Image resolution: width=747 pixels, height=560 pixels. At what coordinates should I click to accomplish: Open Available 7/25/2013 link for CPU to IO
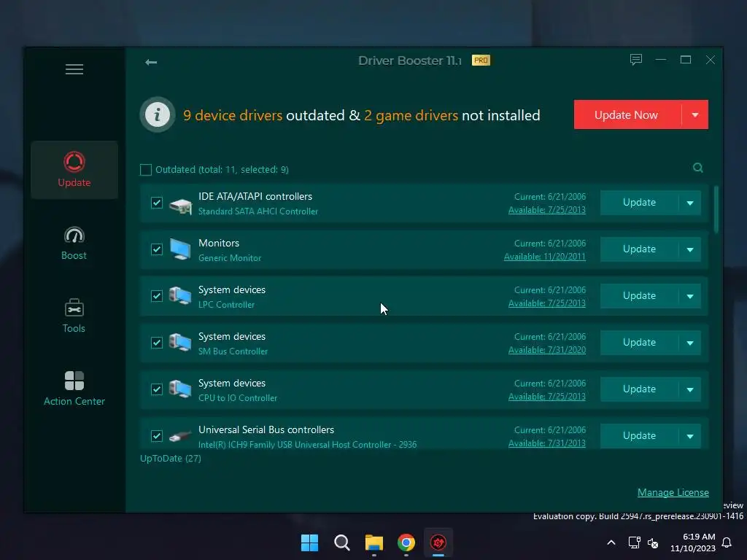tap(547, 397)
